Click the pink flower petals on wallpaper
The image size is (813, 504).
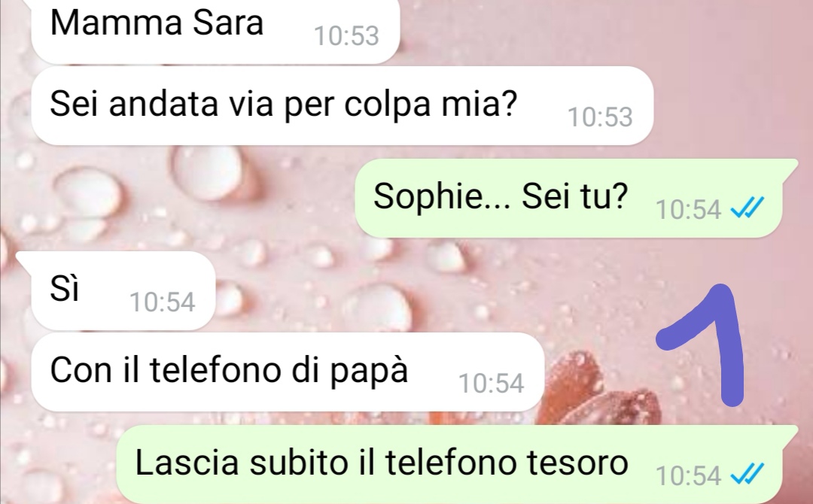[x=601, y=393]
